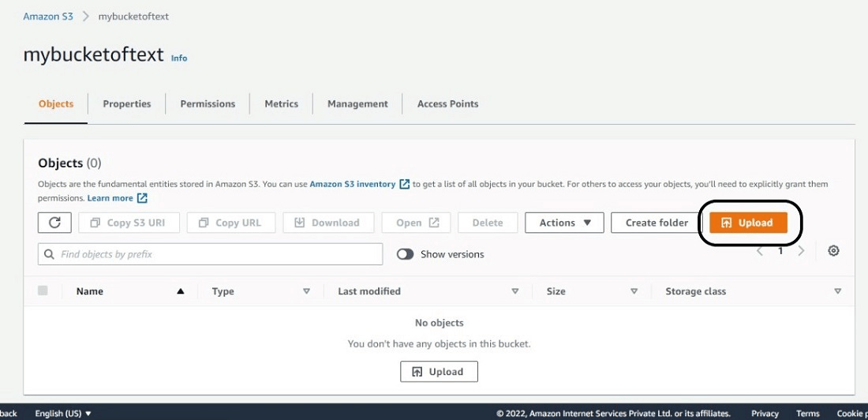Click the Last modified column header
868x420 pixels.
pyautogui.click(x=369, y=291)
